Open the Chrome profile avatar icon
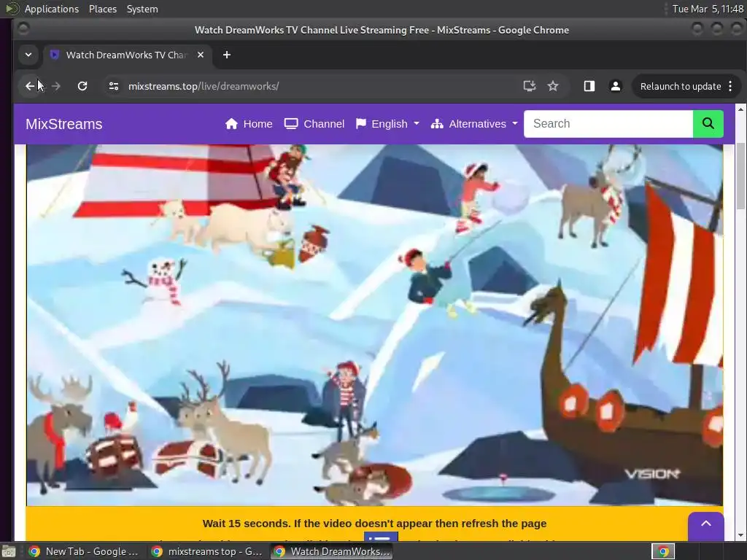Screen dimensions: 747x560 (x=616, y=86)
